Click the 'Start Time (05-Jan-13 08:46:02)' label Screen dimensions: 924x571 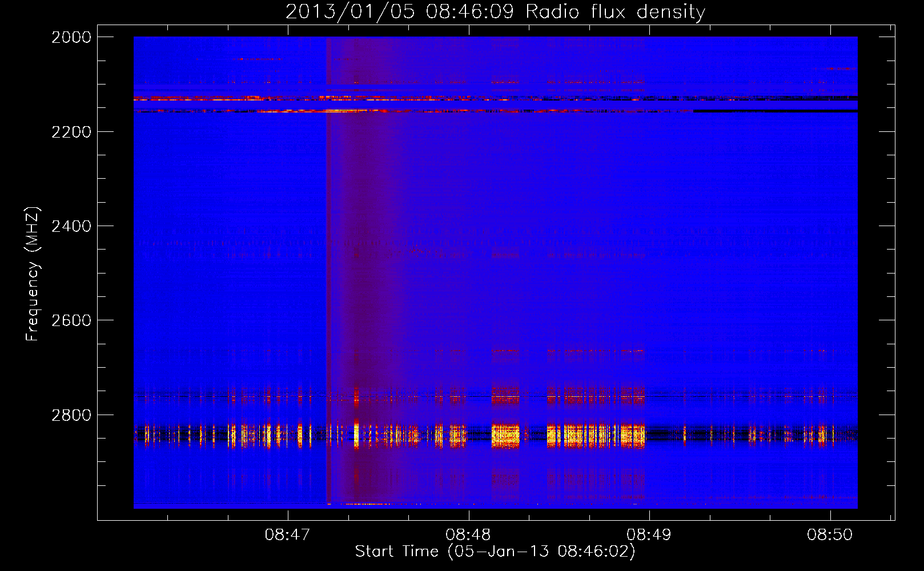pyautogui.click(x=495, y=552)
